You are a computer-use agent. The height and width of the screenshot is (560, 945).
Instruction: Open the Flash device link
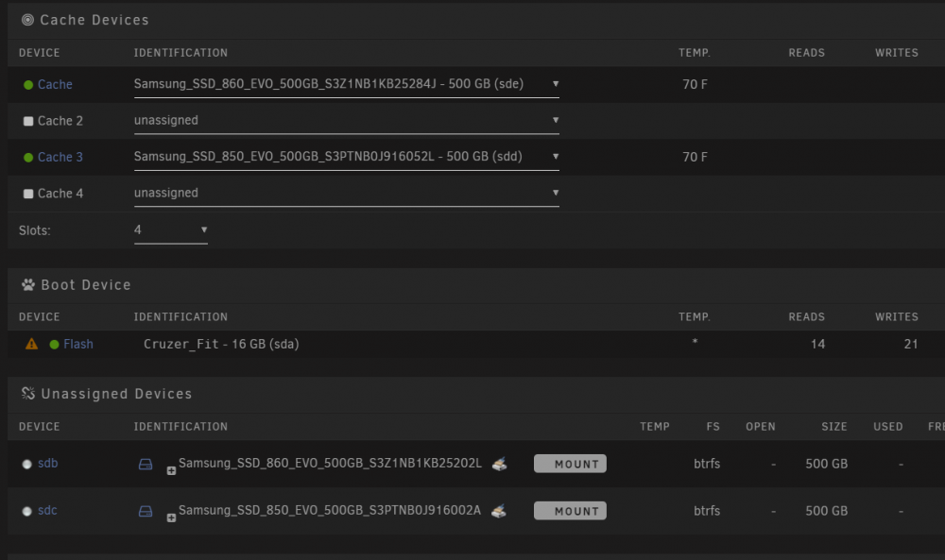click(x=78, y=344)
